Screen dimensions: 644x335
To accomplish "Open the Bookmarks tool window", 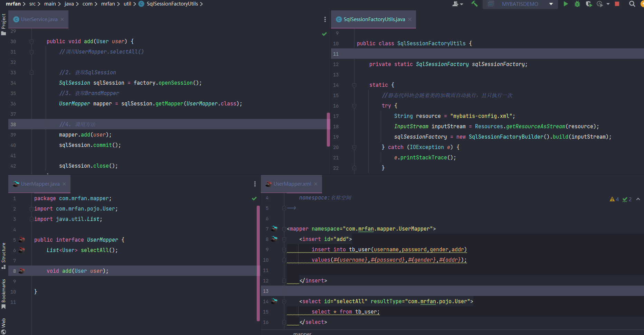I will pyautogui.click(x=3, y=294).
